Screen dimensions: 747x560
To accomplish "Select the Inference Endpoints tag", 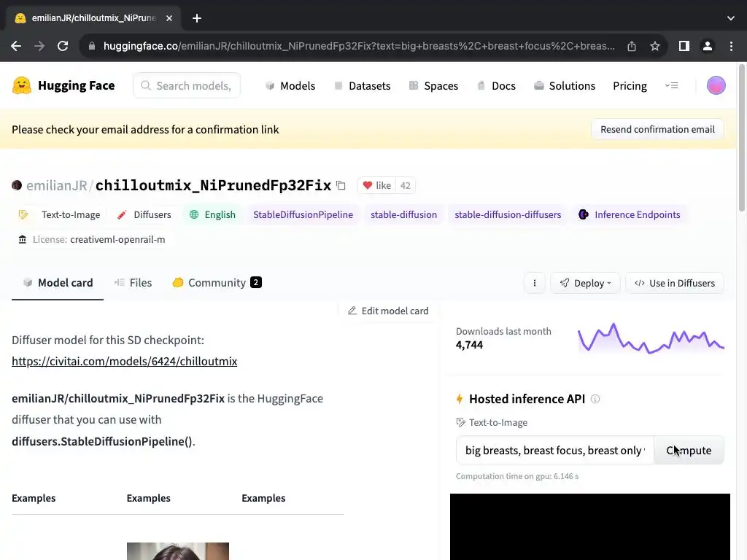I will (x=630, y=215).
